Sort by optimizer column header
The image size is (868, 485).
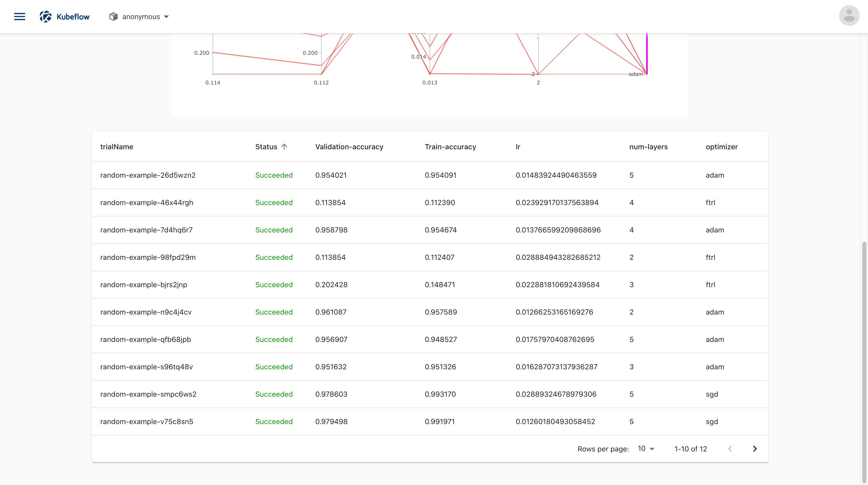tap(722, 147)
